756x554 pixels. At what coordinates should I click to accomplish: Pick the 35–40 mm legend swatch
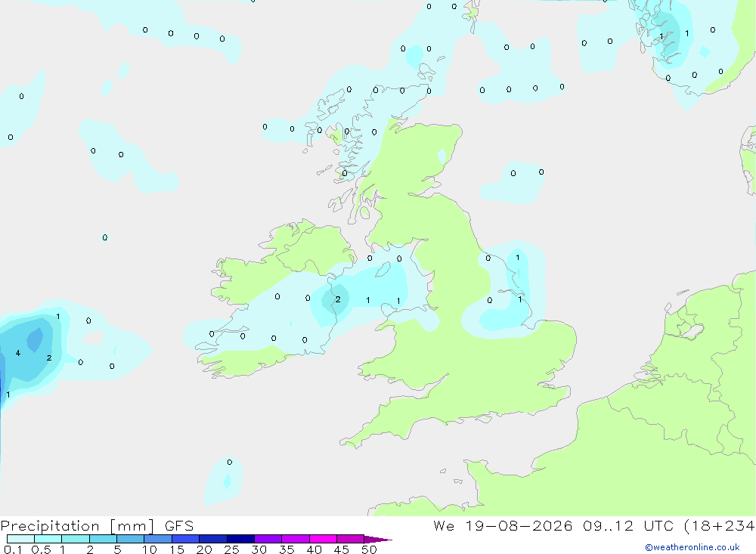coord(295,539)
